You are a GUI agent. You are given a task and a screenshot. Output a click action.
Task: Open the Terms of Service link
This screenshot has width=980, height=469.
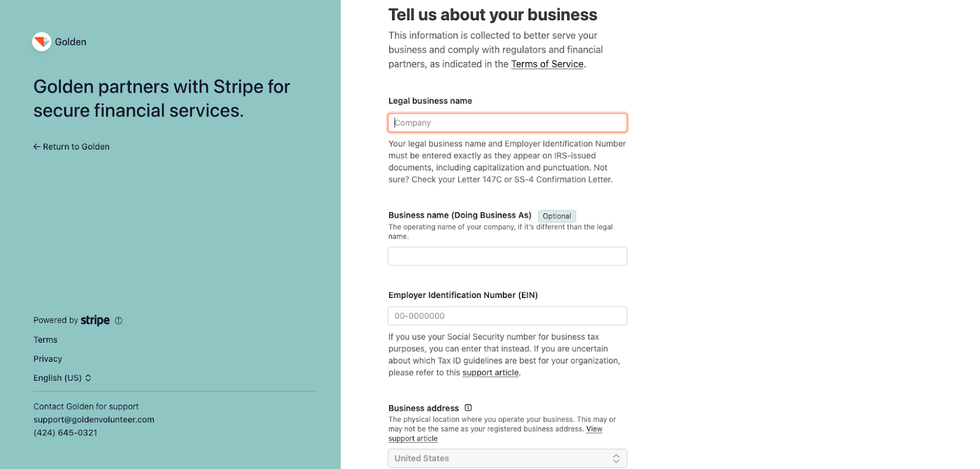click(x=547, y=64)
